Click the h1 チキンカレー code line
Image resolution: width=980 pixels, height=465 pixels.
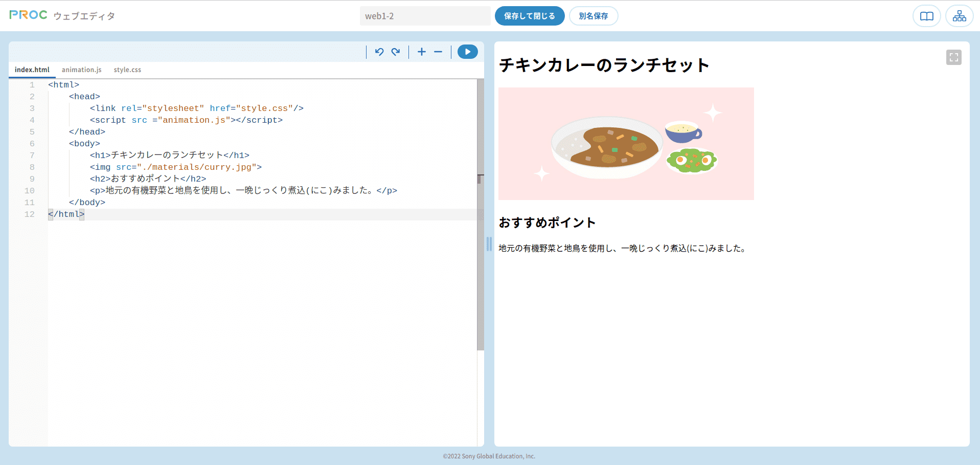click(170, 156)
